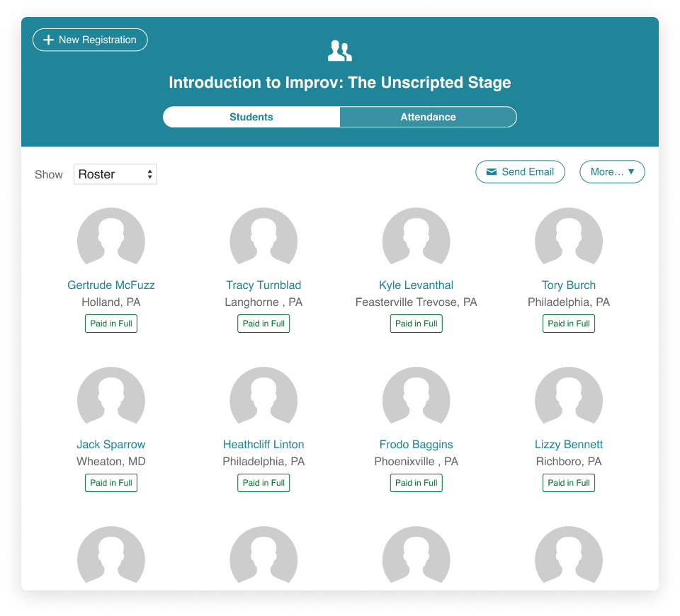
Task: Click the class roster group icon at top
Action: [x=339, y=50]
